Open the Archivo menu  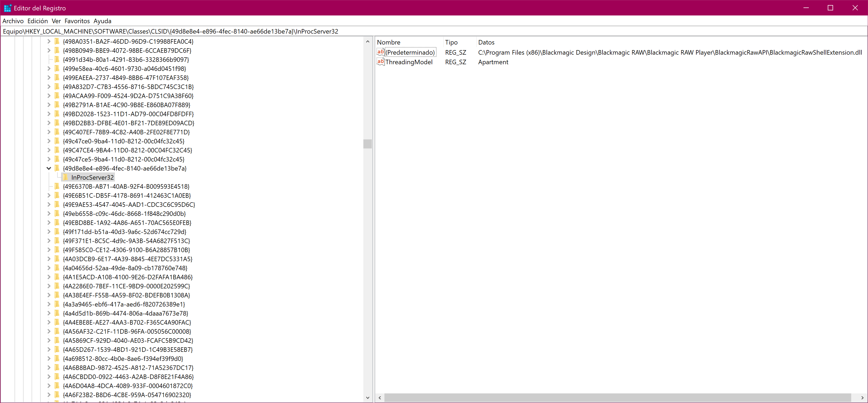pos(13,21)
